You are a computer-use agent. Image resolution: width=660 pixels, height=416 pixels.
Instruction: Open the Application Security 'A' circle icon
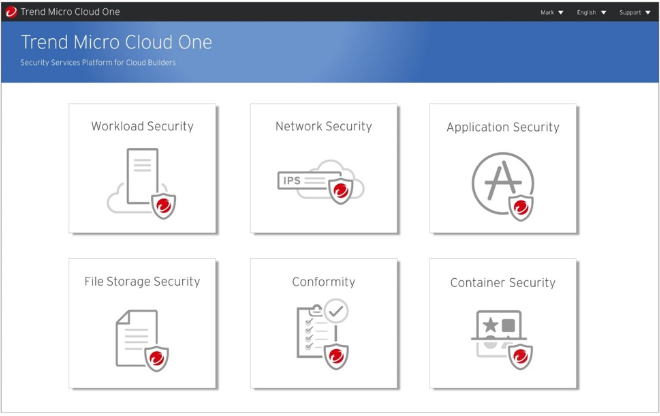point(503,186)
